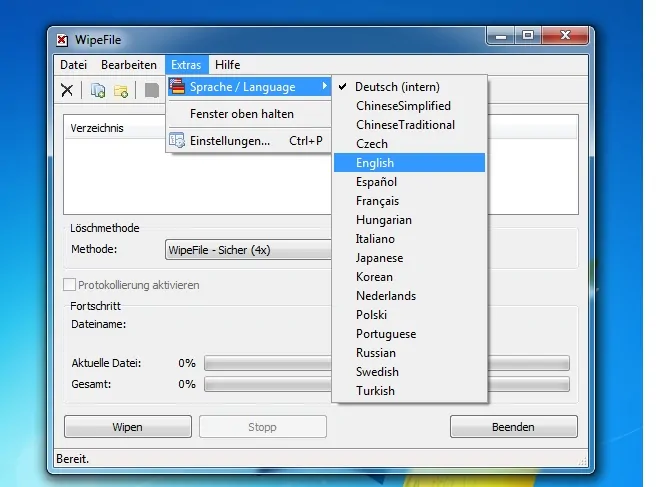Viewport: 656px width, 487px height.
Task: Choose ChineseSimplified language
Action: (x=410, y=106)
